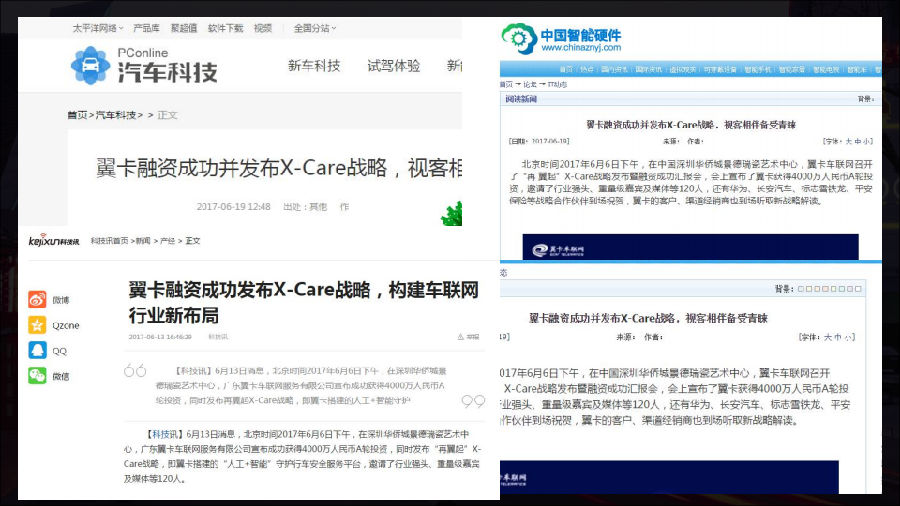
Task: Click the kejixun 科技讯 logo
Action: click(53, 241)
